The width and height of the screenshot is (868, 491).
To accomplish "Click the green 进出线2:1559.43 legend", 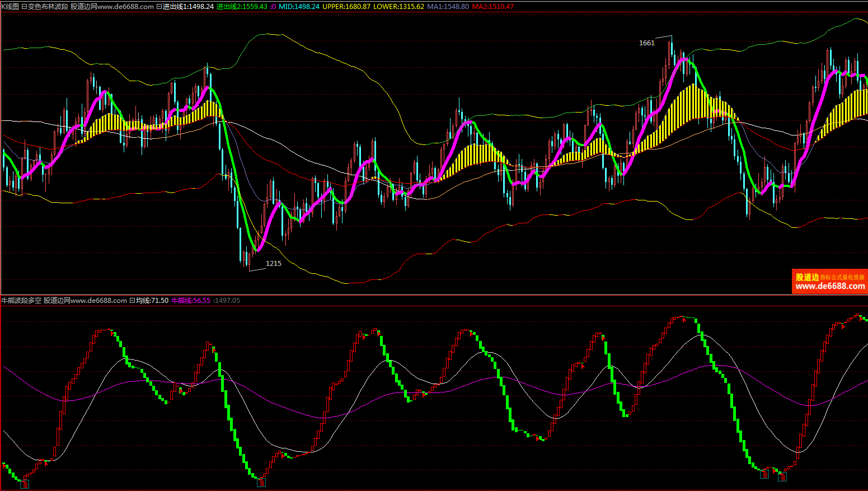I will tap(242, 7).
